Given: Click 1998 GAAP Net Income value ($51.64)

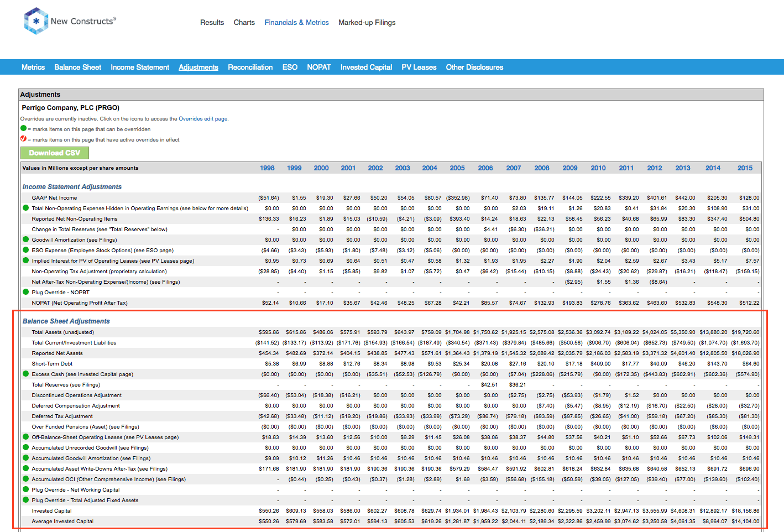Looking at the screenshot, I should (x=269, y=198).
